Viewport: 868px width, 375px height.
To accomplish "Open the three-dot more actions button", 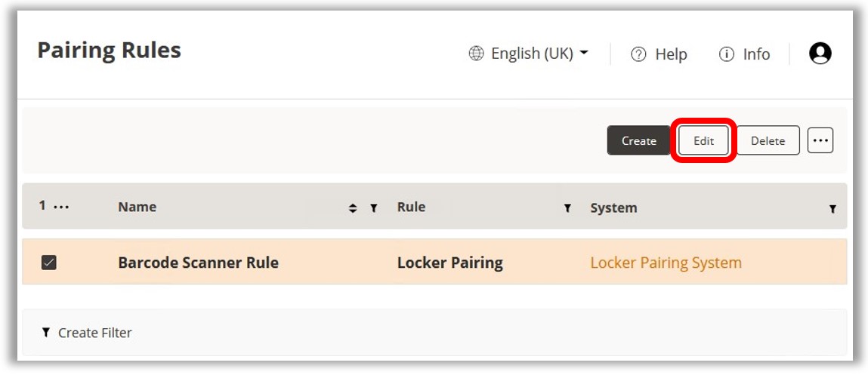I will [820, 140].
